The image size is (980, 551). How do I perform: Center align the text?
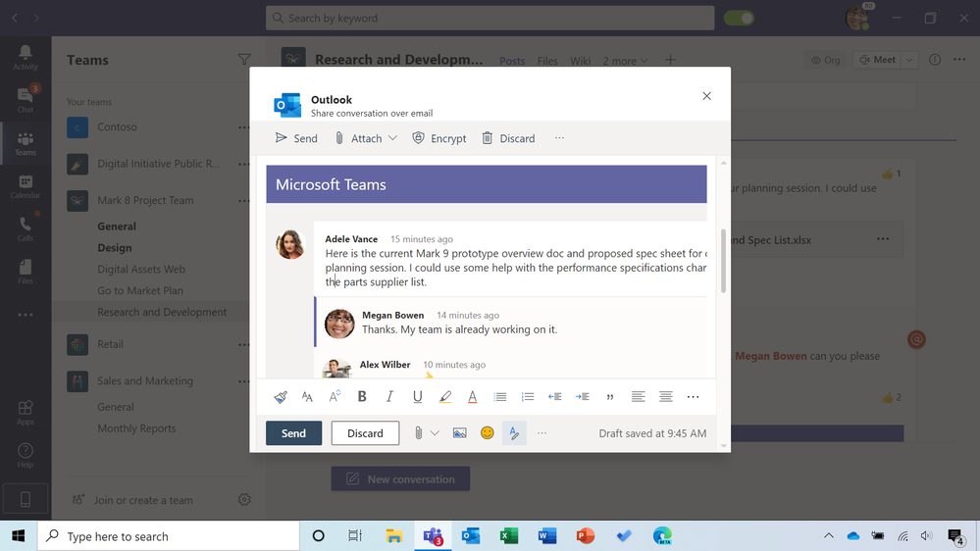pos(666,397)
